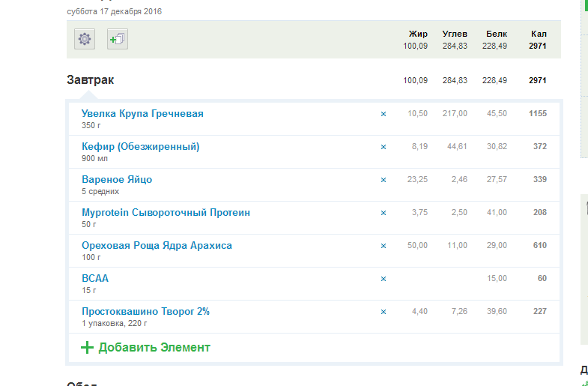
Task: Remove Простоквашино Творог 2% with X
Action: pos(384,312)
